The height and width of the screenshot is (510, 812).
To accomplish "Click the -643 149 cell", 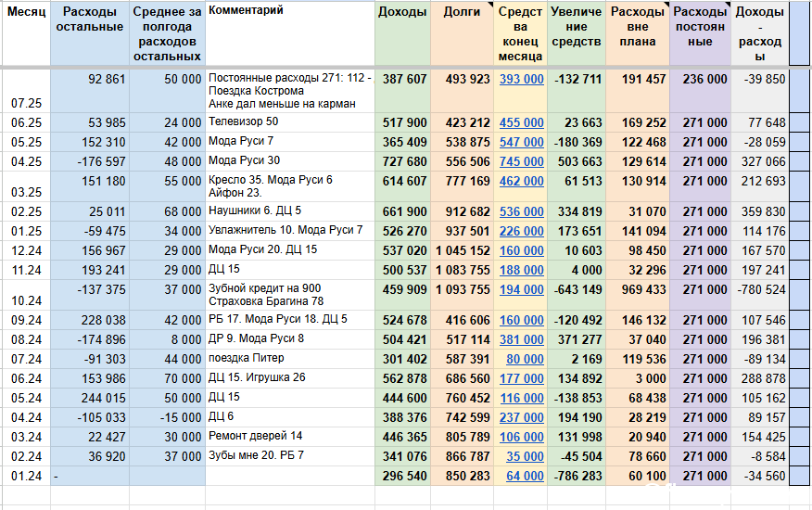I will pos(577,295).
